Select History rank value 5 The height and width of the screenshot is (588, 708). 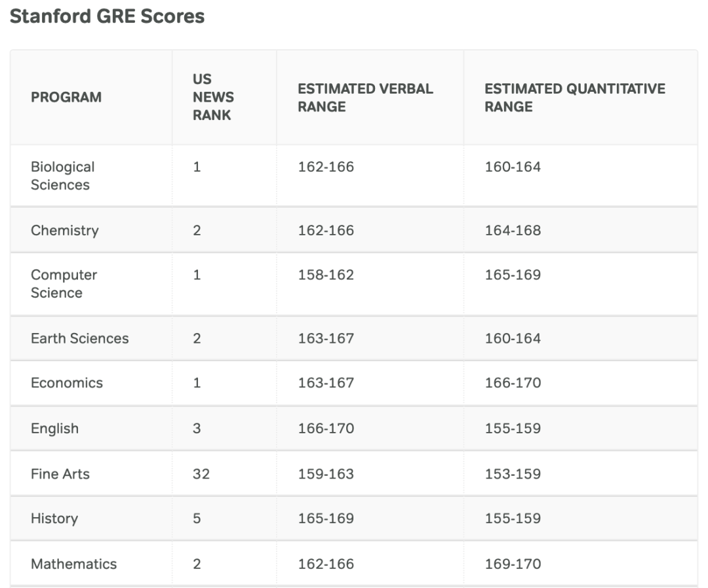point(197,519)
